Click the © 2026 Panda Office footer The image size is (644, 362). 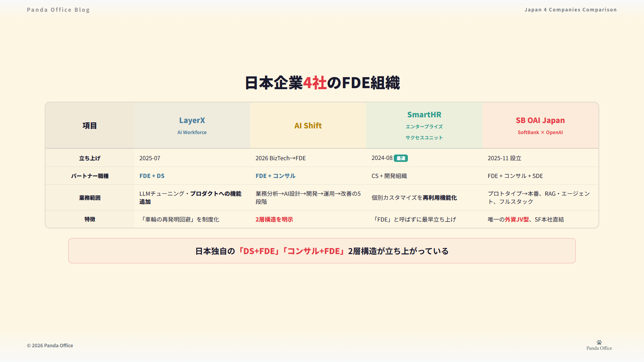point(50,346)
